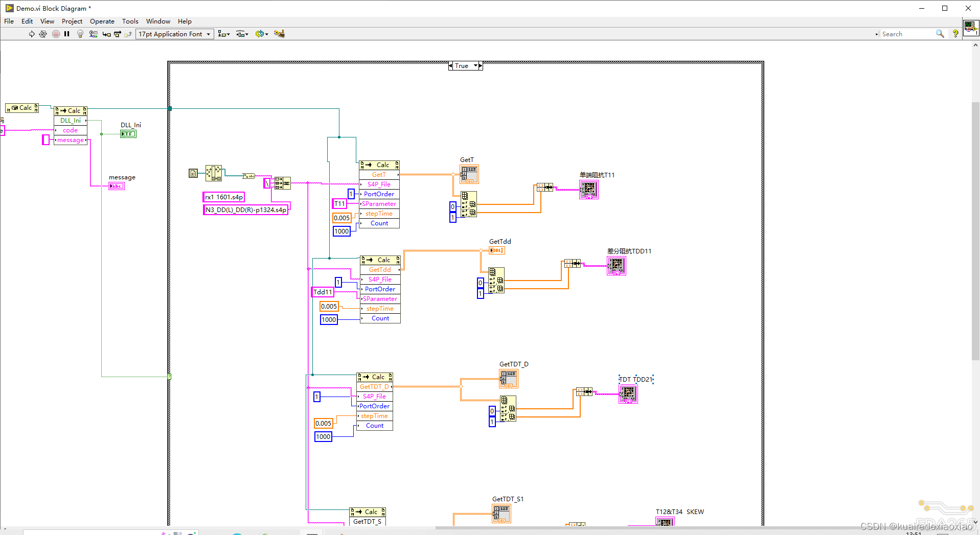980x535 pixels.
Task: Abort execution with the red stop icon
Action: click(x=56, y=34)
